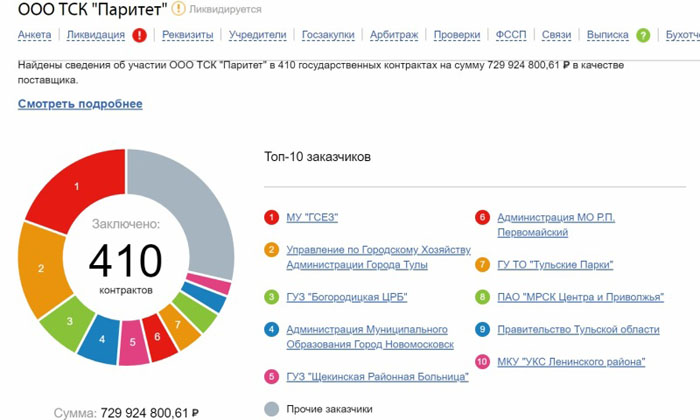The height and width of the screenshot is (420, 700).
Task: Open ГУЗ "Богородицкая ЦРБ" customer link
Action: (x=346, y=297)
